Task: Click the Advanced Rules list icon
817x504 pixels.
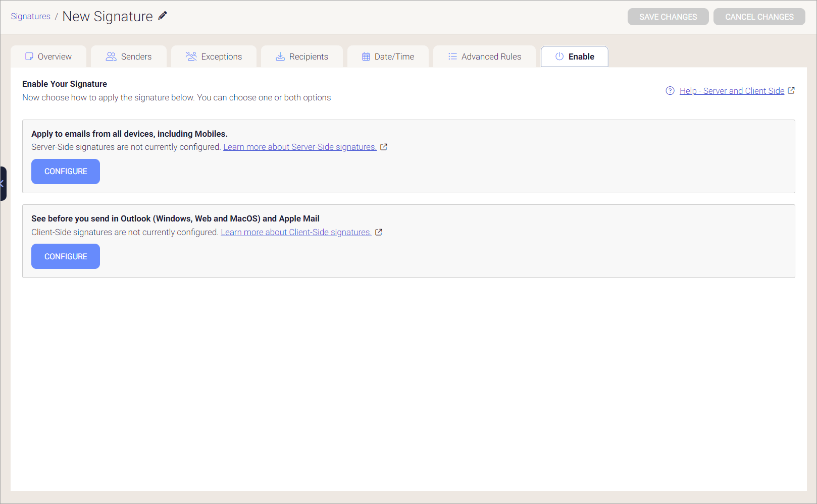Action: 452,57
